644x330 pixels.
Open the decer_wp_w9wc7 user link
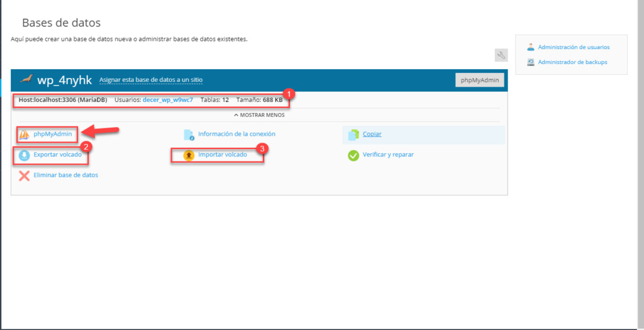pos(168,100)
